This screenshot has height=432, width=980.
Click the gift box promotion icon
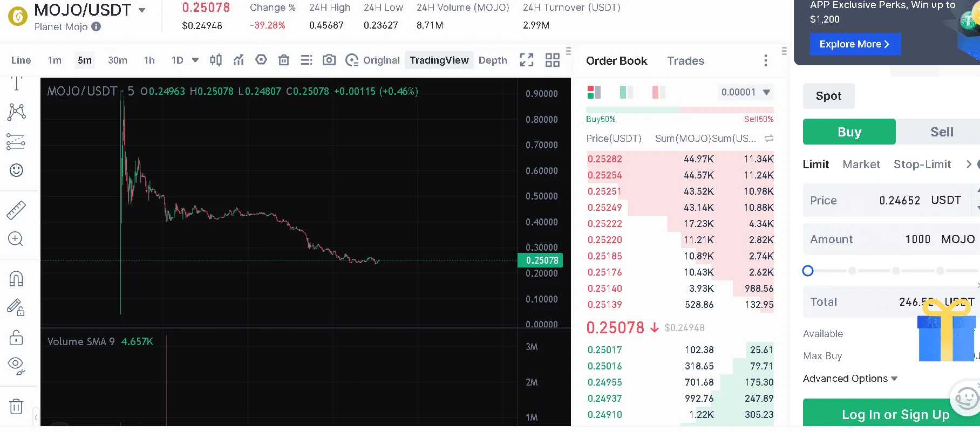(947, 330)
